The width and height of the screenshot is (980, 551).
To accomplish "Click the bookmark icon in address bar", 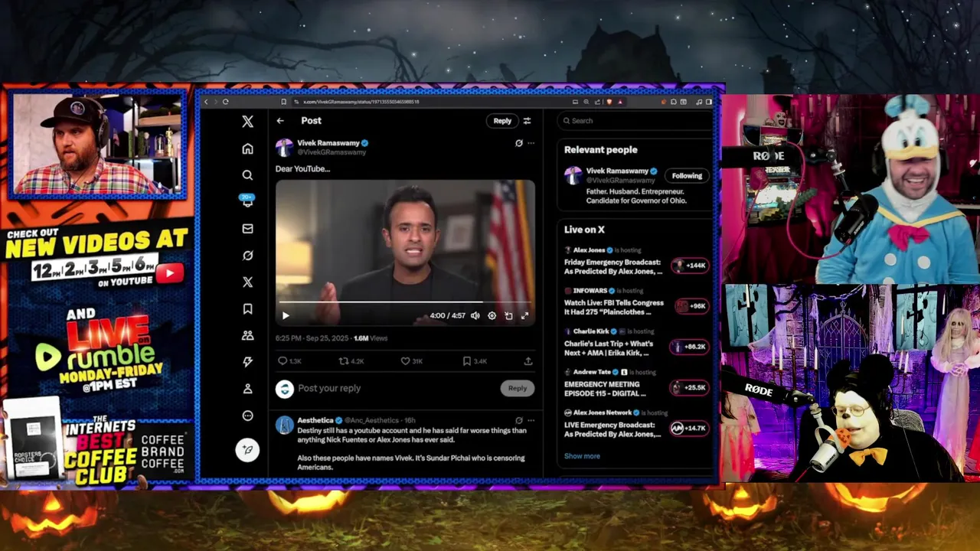I will point(284,102).
